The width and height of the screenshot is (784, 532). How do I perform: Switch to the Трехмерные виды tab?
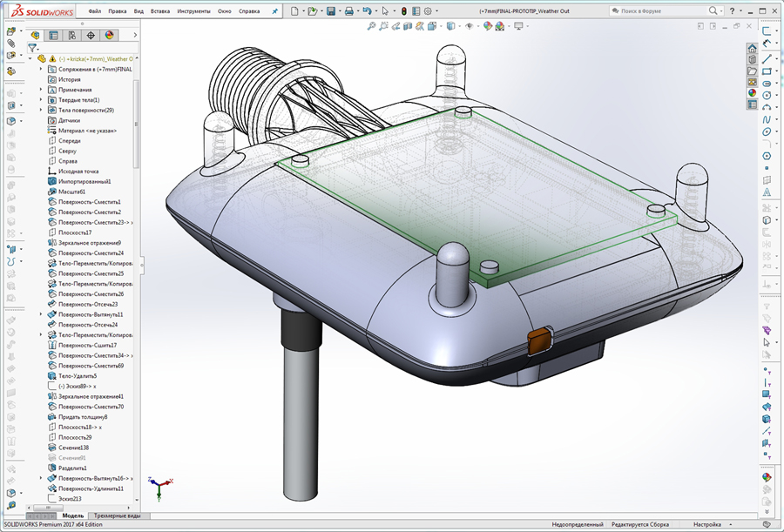click(x=117, y=515)
